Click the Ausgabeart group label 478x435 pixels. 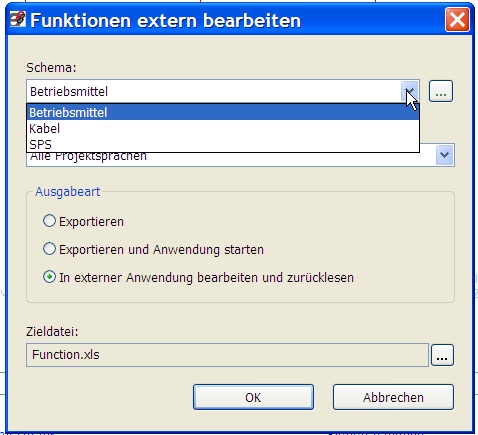68,192
